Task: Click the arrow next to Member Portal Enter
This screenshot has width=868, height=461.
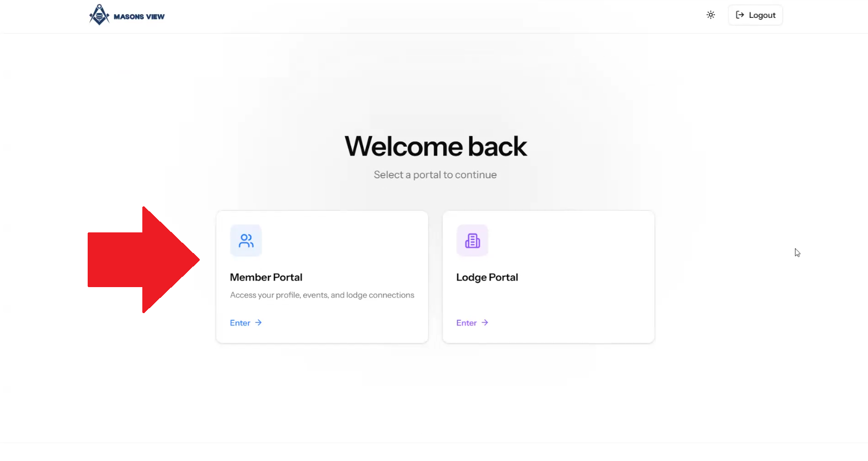Action: coord(259,323)
